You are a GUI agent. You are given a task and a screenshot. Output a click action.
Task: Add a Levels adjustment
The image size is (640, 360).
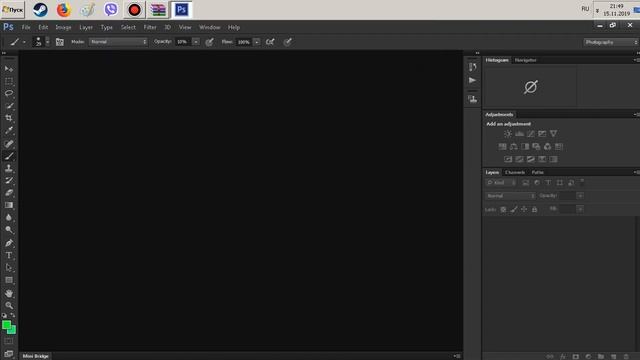point(519,134)
